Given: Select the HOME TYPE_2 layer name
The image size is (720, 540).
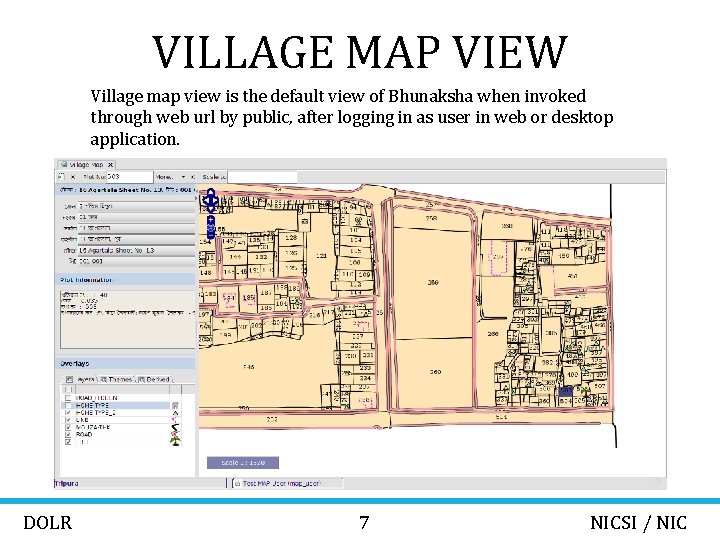Looking at the screenshot, I should tap(96, 413).
